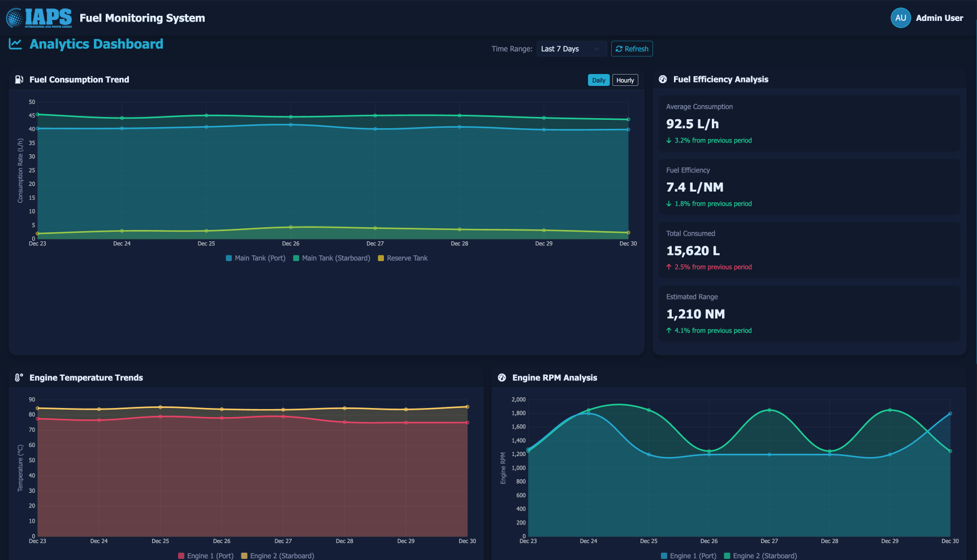Click the Main Tank (Starboard) green legend swatch
The height and width of the screenshot is (560, 977).
296,258
